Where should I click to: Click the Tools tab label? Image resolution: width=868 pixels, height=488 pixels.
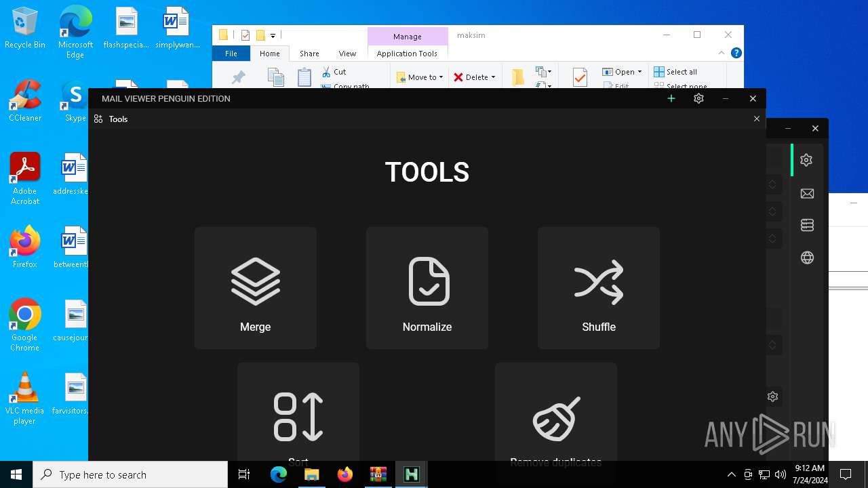[x=118, y=119]
